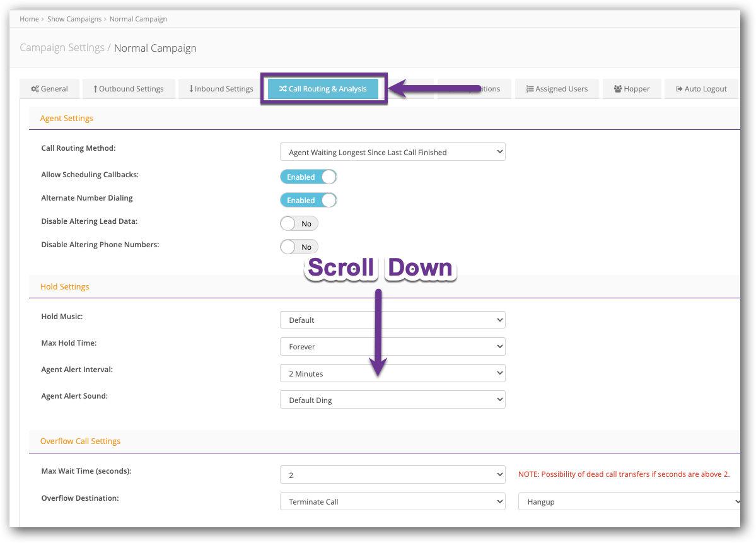Switch to Outbound Settings tab

(129, 89)
